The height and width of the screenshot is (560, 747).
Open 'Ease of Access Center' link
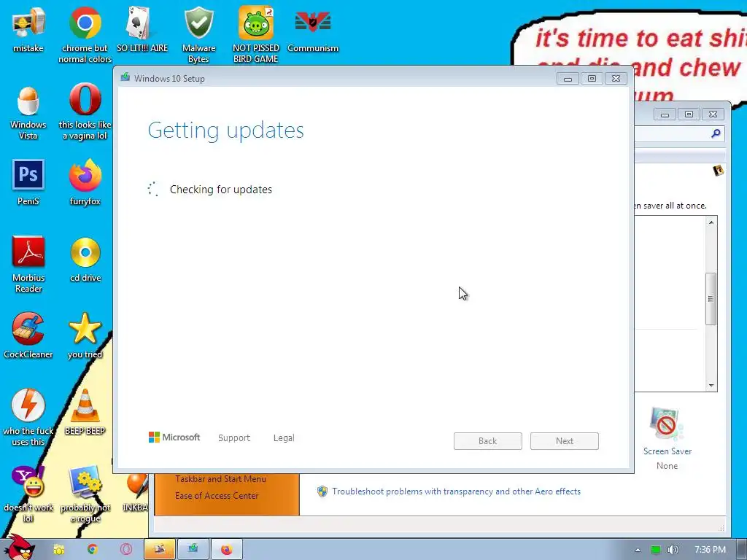click(217, 495)
